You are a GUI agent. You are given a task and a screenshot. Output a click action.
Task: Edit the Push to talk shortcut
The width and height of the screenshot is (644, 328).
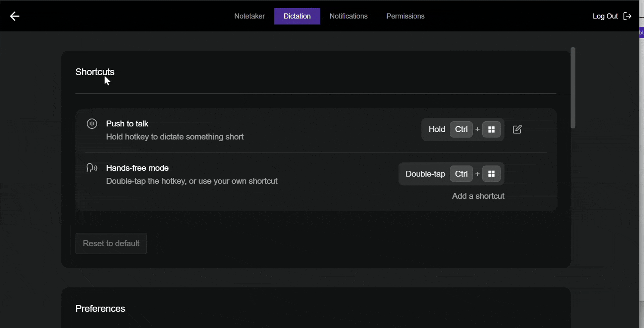coord(517,129)
